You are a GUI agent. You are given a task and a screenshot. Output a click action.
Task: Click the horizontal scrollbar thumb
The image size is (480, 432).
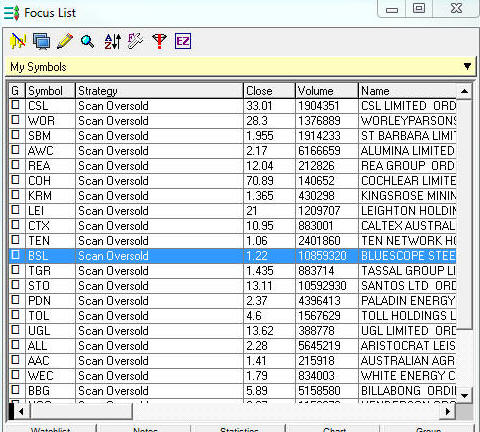click(81, 411)
